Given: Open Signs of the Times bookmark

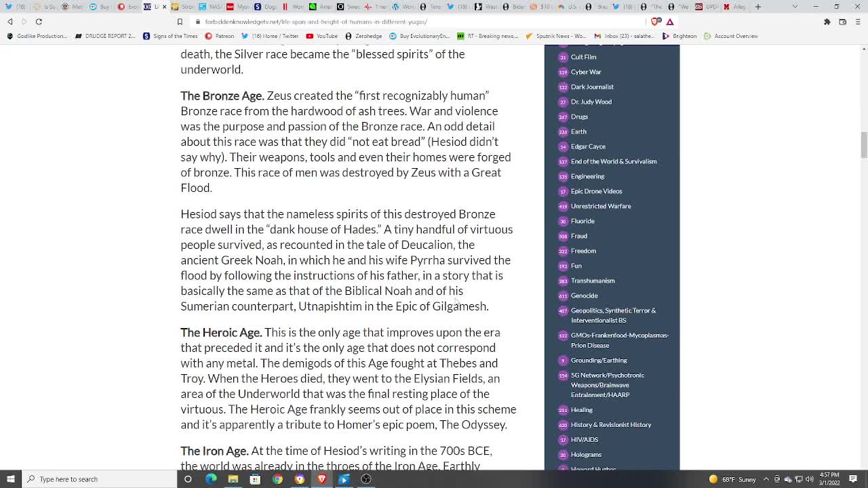Looking at the screenshot, I should [170, 36].
